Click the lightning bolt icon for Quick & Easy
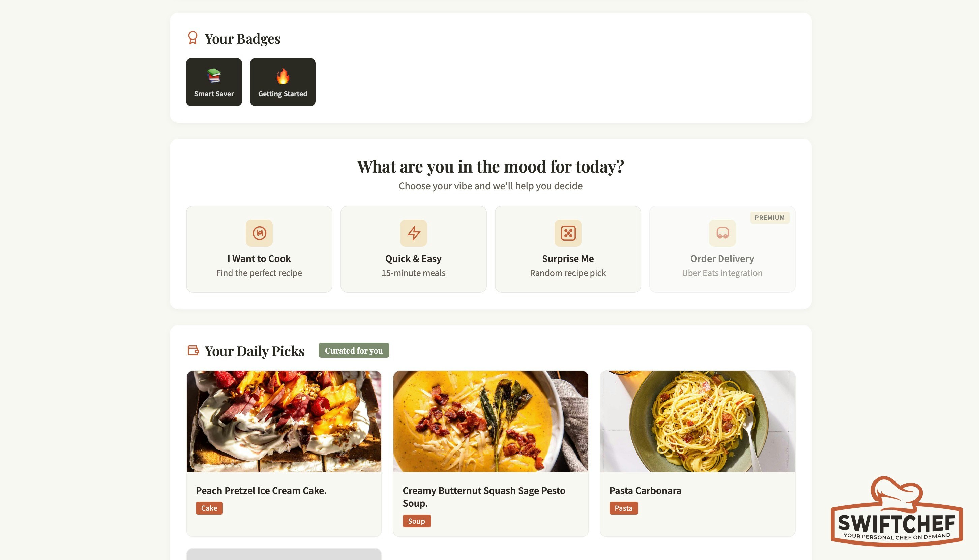 click(x=413, y=233)
